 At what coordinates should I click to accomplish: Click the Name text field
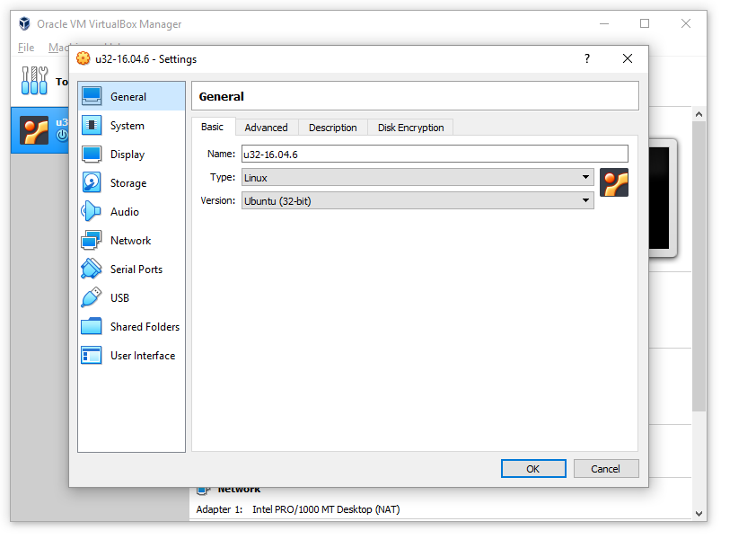[x=434, y=155]
